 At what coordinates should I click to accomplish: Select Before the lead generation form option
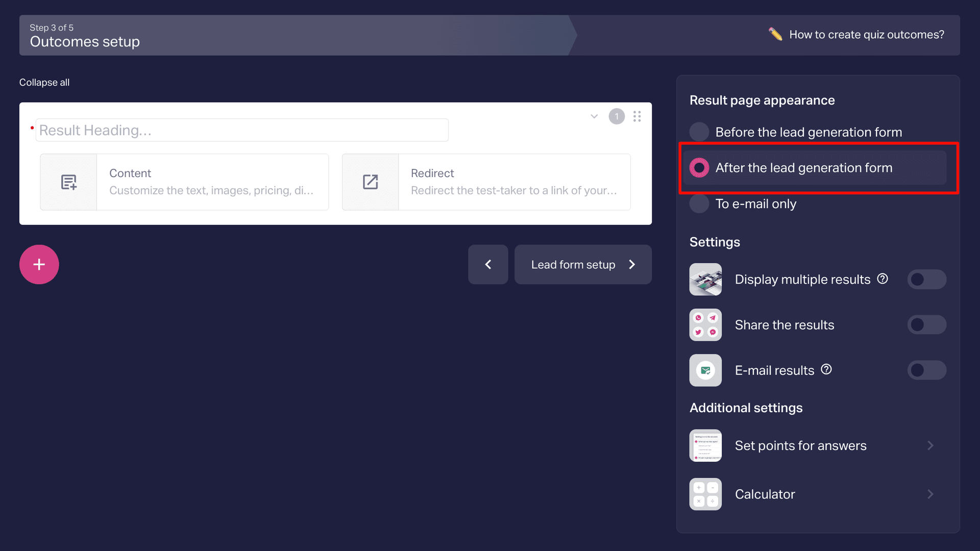pyautogui.click(x=796, y=132)
